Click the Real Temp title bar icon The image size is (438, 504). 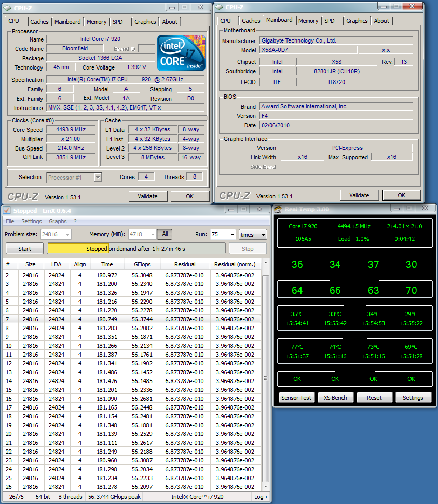coord(279,209)
